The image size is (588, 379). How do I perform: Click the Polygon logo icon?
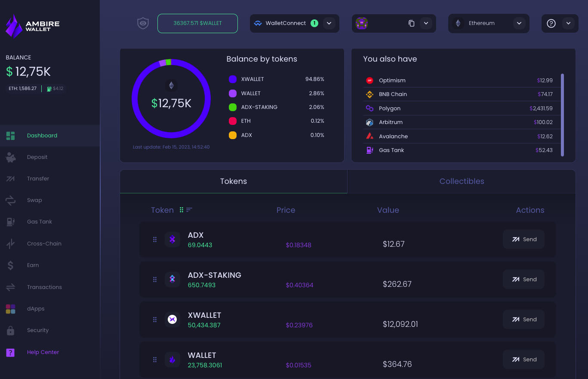tap(369, 109)
